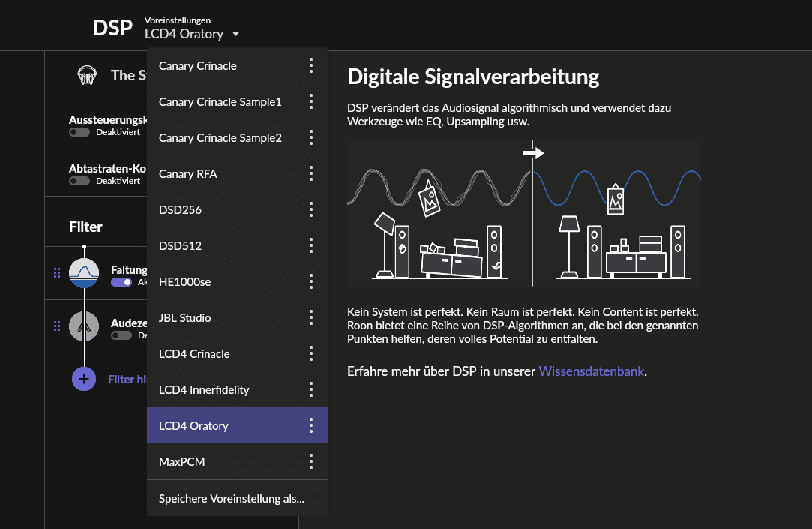Screen dimensions: 812x529
Task: Open options menu for DSD512 preset
Action: (311, 245)
